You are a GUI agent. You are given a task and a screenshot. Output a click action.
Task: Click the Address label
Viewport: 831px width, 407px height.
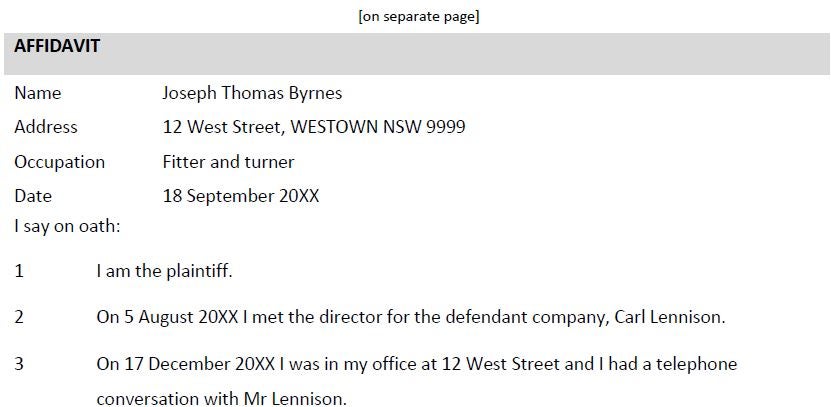(x=46, y=127)
